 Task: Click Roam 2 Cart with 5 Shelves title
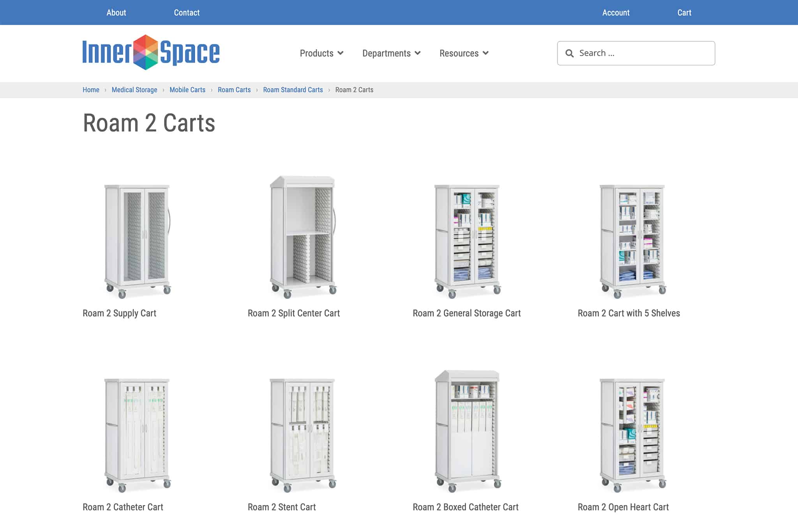[629, 313]
